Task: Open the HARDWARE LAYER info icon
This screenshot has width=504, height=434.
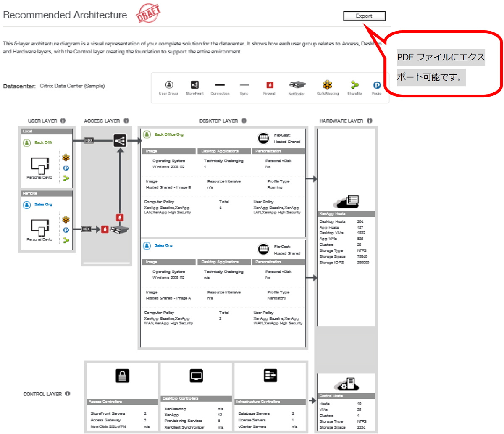Action: [x=370, y=121]
